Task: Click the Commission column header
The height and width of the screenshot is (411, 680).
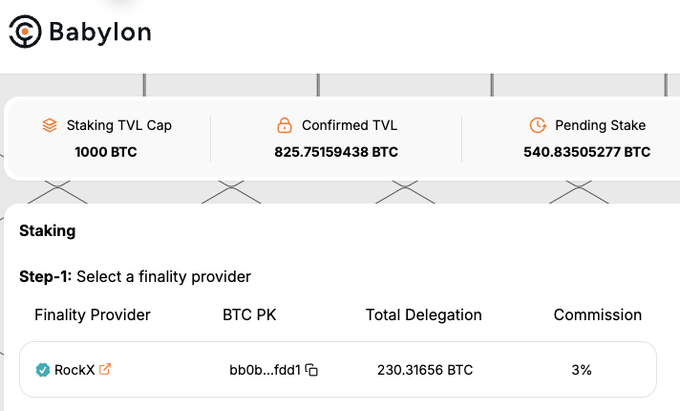Action: tap(597, 315)
